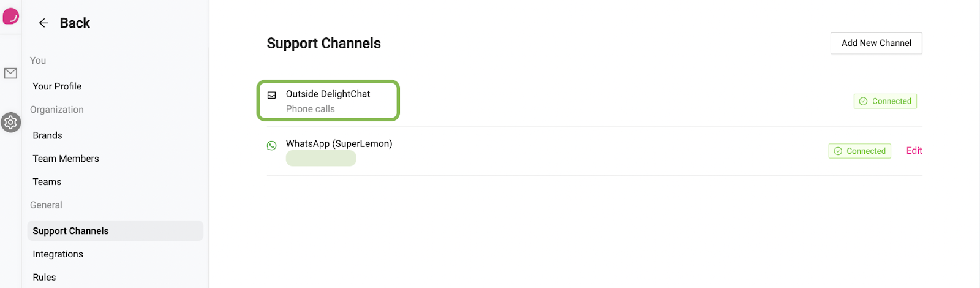Open the inbox mail icon in sidebar
This screenshot has height=288, width=980.
coord(10,74)
